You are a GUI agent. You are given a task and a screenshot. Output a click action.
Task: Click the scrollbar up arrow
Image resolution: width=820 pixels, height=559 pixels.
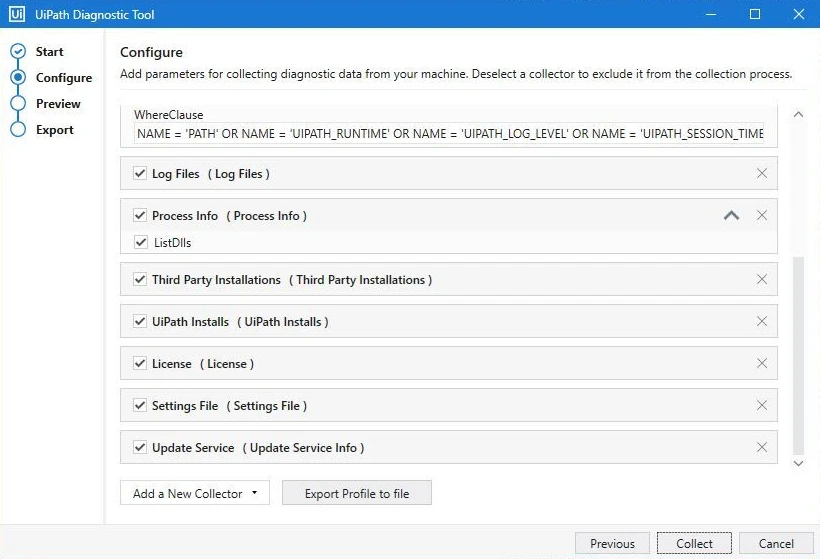coord(798,114)
